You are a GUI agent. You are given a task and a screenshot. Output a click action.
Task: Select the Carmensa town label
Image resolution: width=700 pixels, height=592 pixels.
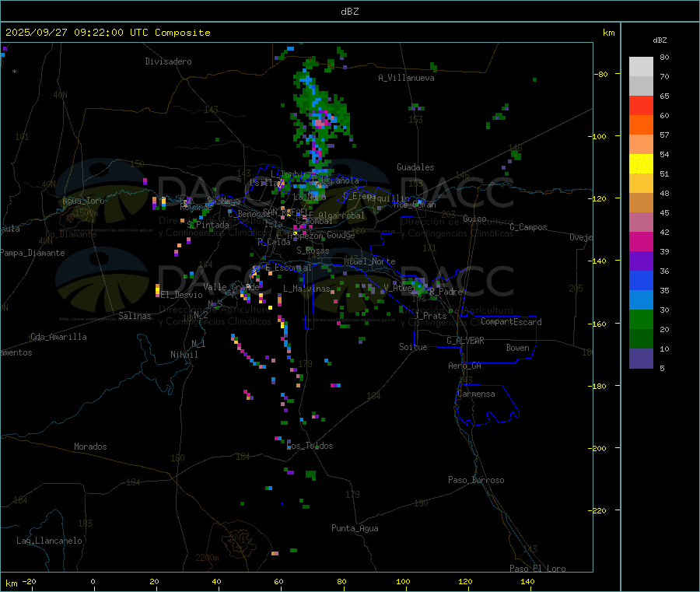(x=476, y=394)
